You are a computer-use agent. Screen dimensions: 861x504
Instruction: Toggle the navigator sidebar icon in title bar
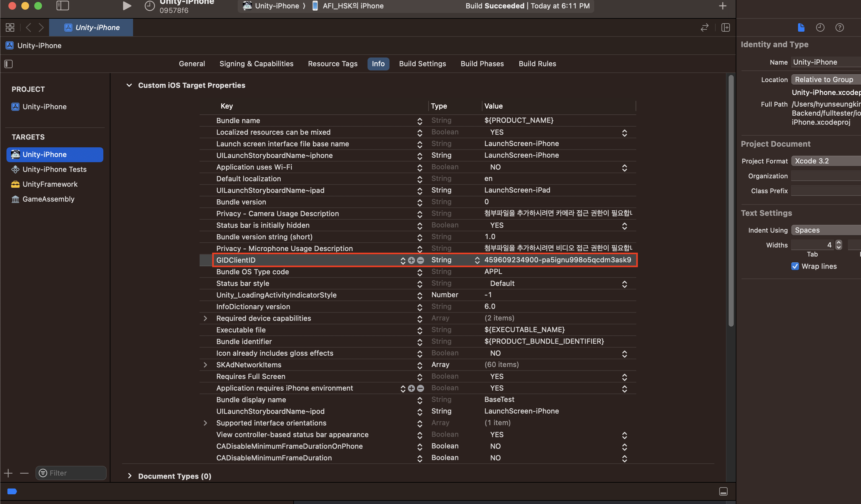click(63, 6)
